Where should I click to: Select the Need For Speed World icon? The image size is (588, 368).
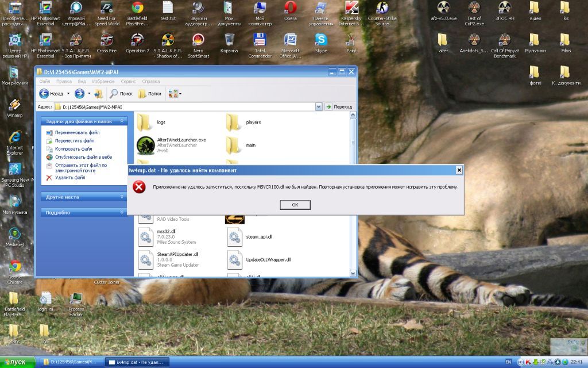pyautogui.click(x=107, y=13)
